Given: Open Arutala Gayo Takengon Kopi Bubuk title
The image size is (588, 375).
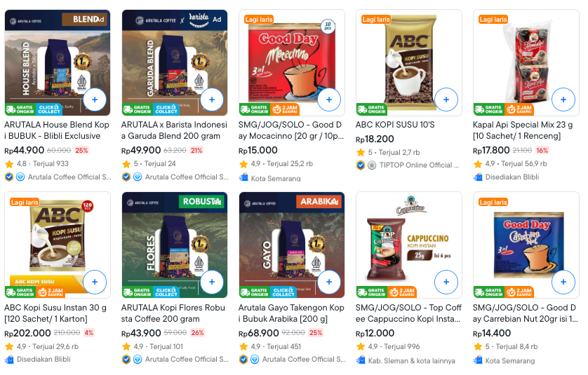Looking at the screenshot, I should tap(291, 313).
